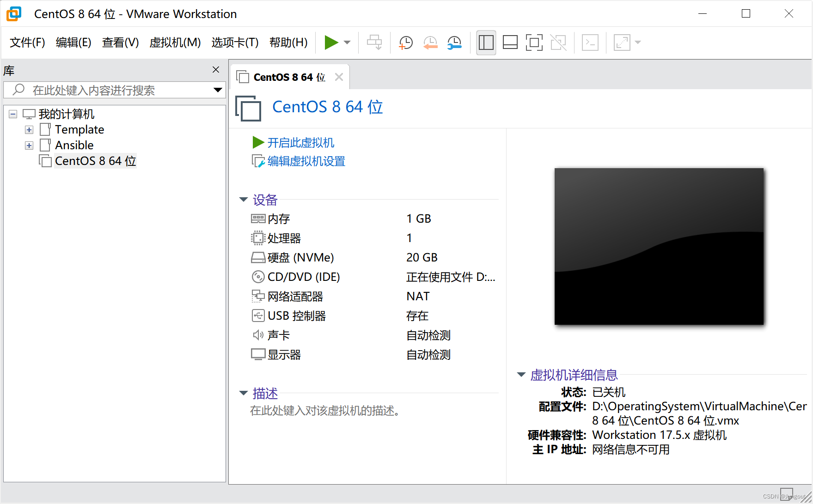
Task: Collapse the 虚拟机详细信息 section
Action: pyautogui.click(x=521, y=375)
